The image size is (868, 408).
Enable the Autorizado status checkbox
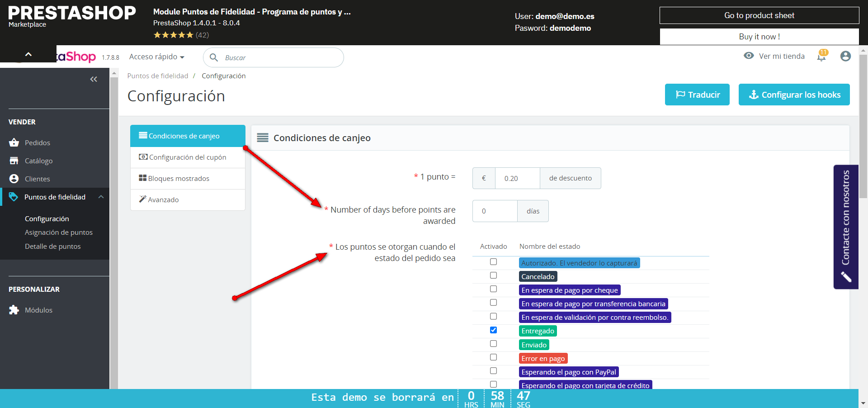[x=493, y=262]
